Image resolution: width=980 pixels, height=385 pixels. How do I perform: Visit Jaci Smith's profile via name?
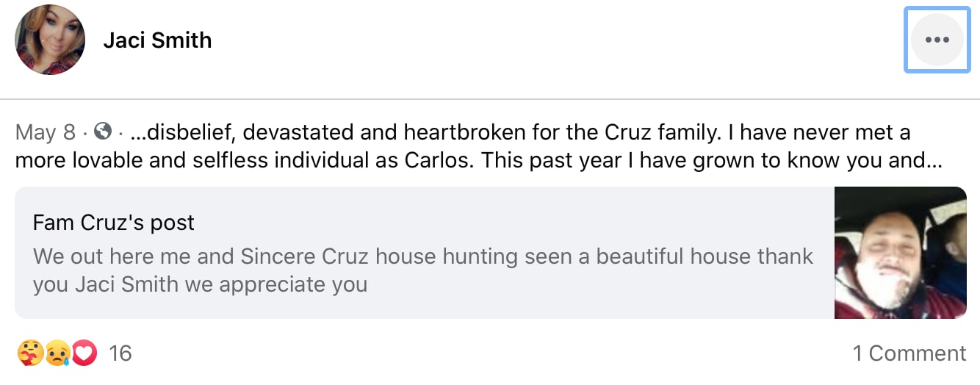[157, 40]
